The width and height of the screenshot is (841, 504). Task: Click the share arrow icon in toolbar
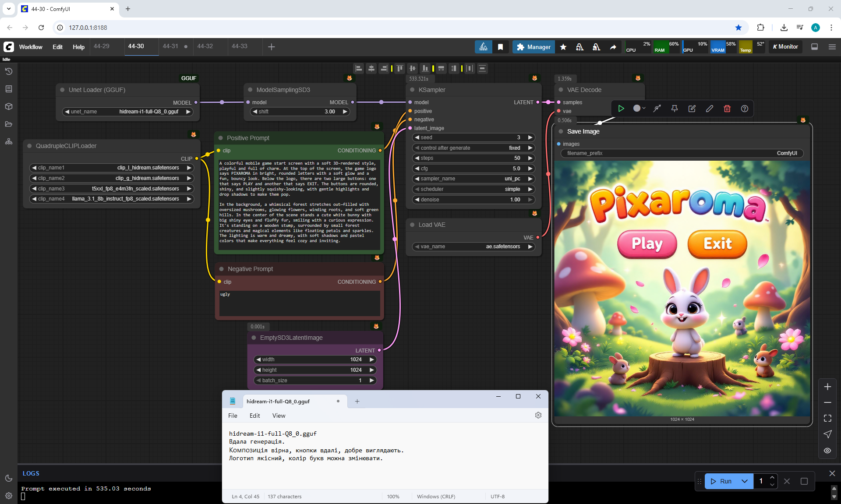click(x=613, y=47)
